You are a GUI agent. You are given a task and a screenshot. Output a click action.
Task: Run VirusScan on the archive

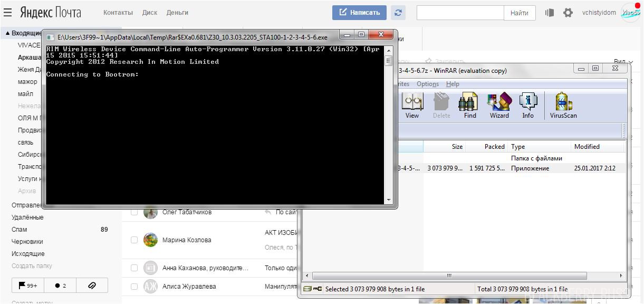pyautogui.click(x=563, y=106)
